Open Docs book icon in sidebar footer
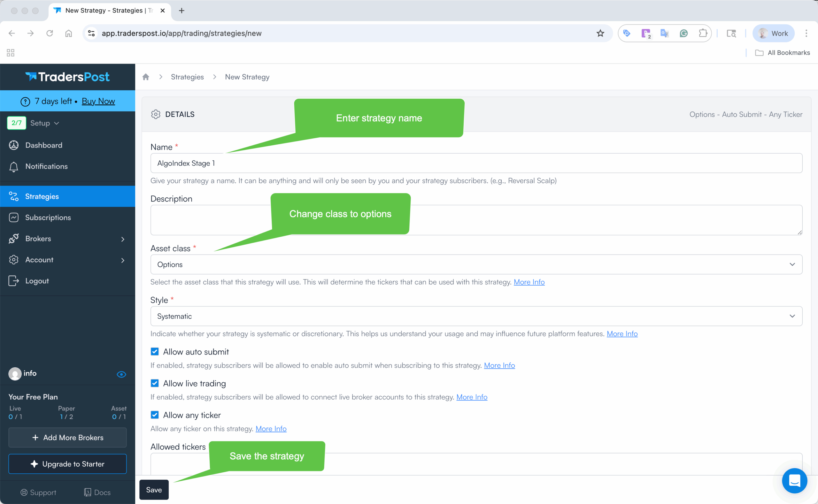Viewport: 818px width, 504px height. click(x=88, y=492)
